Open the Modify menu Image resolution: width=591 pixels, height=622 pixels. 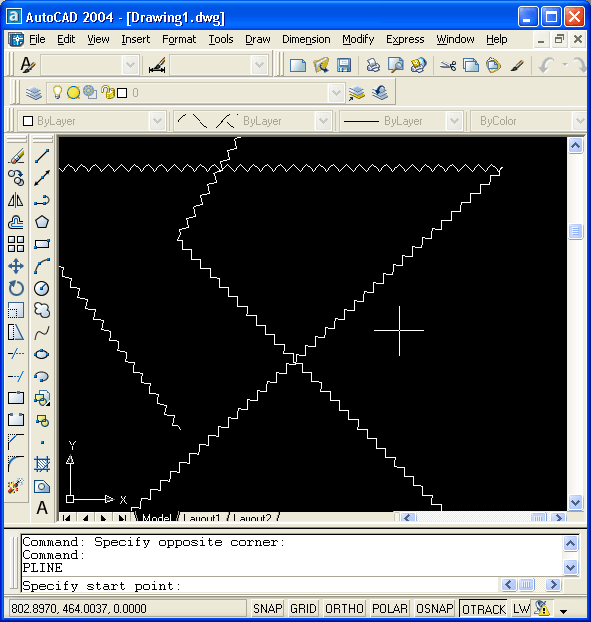(x=358, y=39)
